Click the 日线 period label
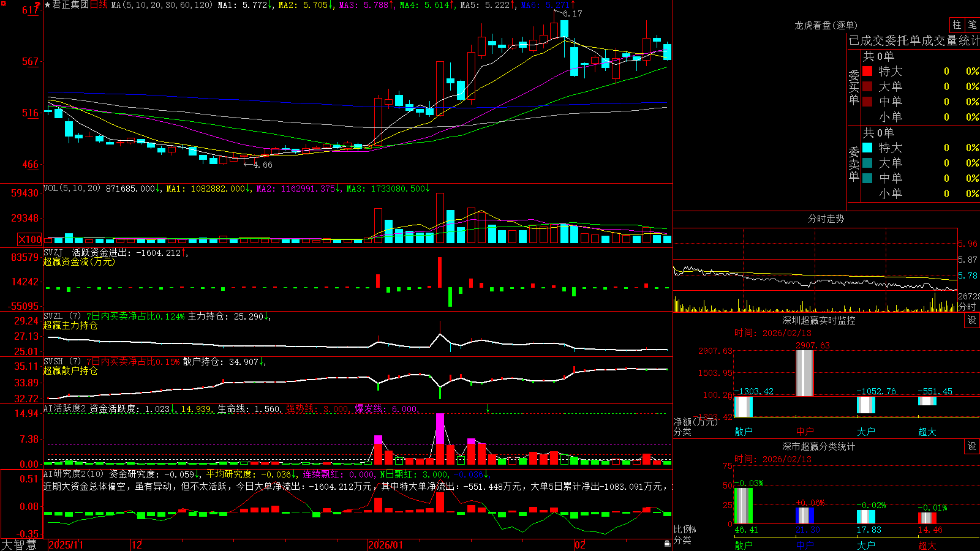This screenshot has width=980, height=551. coord(99,5)
